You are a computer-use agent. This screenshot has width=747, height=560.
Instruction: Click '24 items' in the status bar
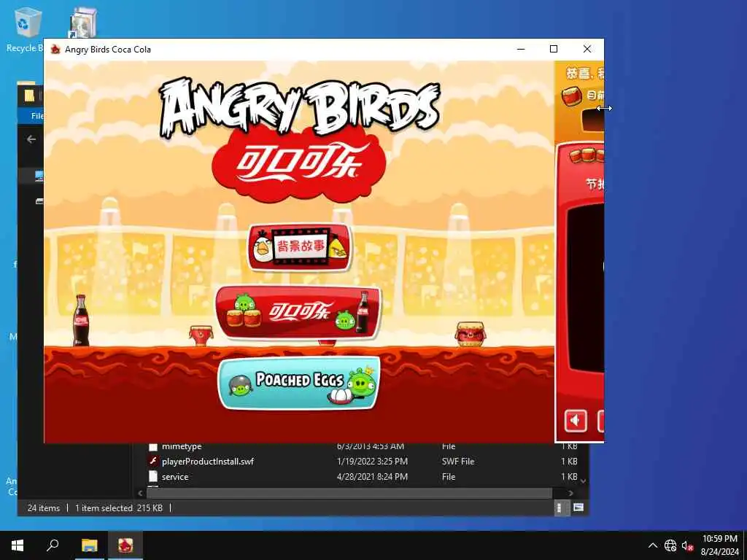click(x=44, y=508)
